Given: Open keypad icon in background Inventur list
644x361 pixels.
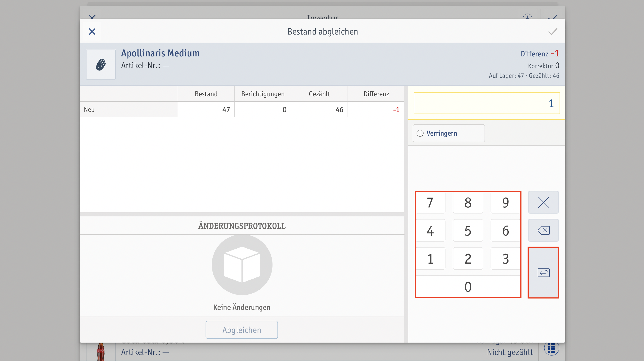Looking at the screenshot, I should coord(551,348).
